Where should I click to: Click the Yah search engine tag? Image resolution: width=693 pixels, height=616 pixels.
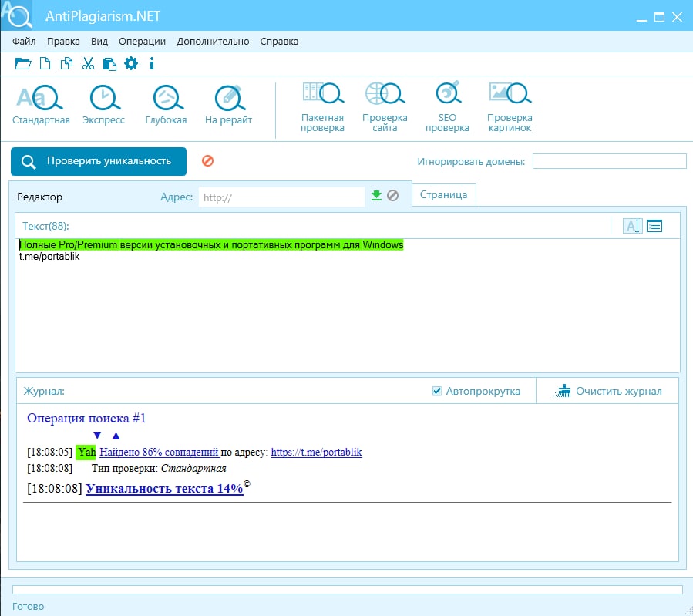tap(86, 452)
